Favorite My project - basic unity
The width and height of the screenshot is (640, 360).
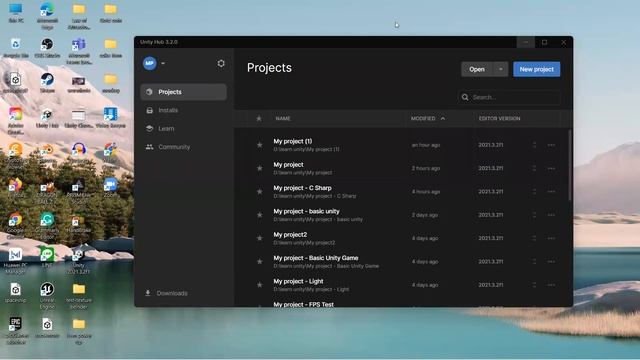click(259, 215)
